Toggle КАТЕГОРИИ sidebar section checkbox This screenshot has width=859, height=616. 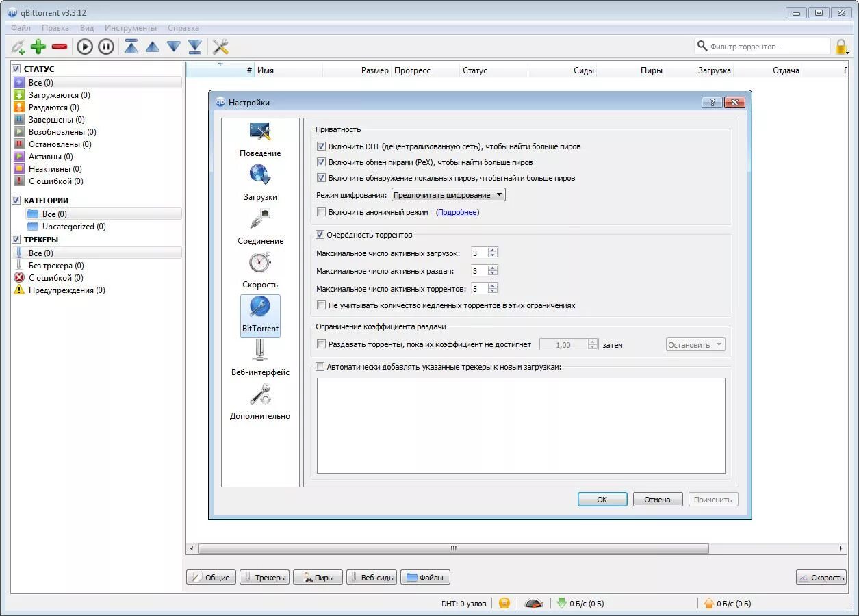(16, 201)
